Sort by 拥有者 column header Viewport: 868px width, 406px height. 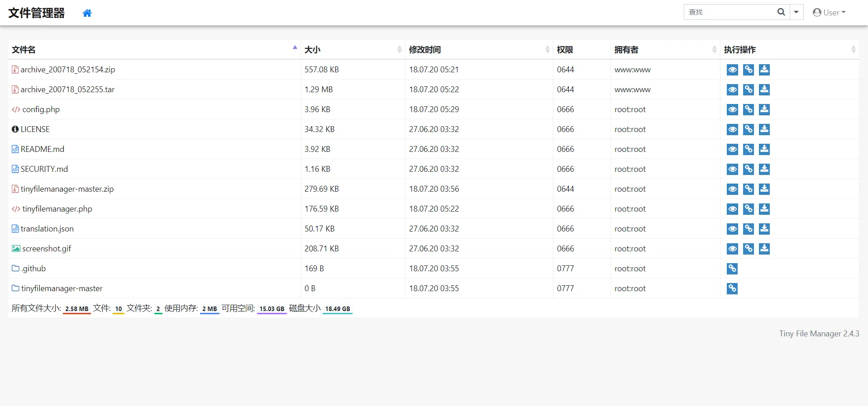pyautogui.click(x=665, y=50)
